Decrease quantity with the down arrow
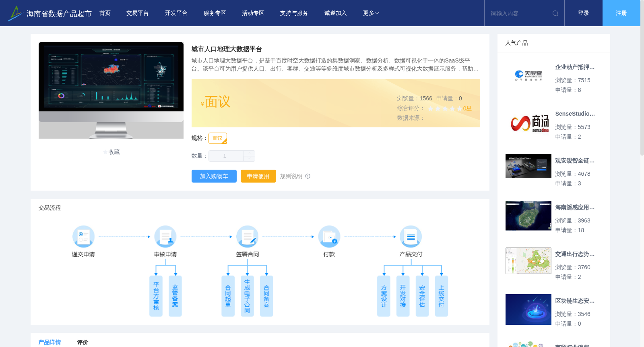Viewport: 644px width, 347px height. tap(250, 159)
